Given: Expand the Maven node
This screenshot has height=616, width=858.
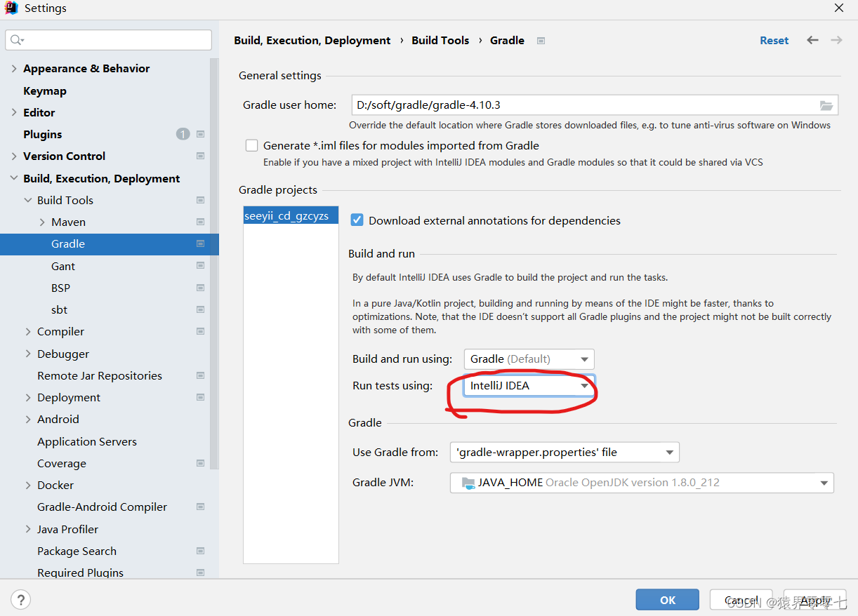Looking at the screenshot, I should click(42, 222).
